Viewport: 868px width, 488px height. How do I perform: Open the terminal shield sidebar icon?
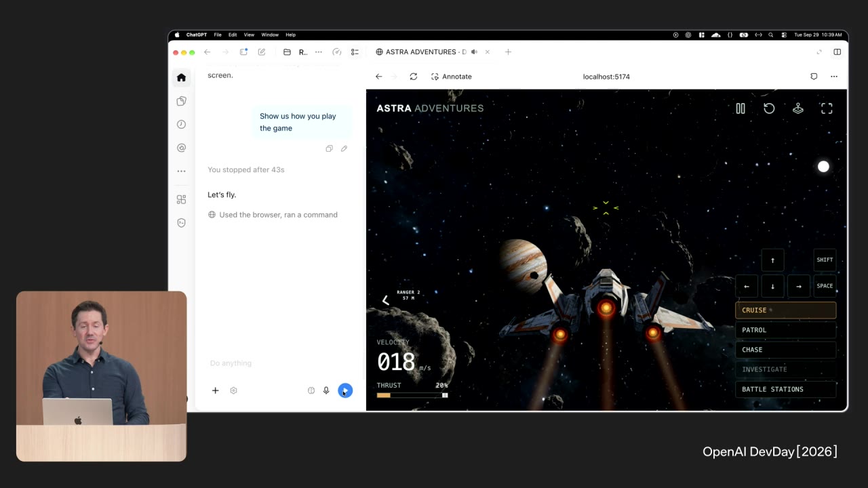(181, 222)
